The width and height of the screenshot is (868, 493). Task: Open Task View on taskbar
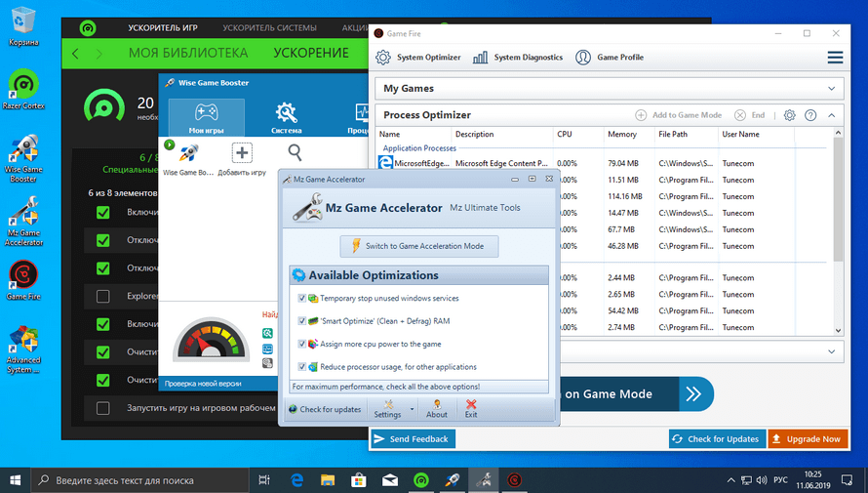pos(264,480)
